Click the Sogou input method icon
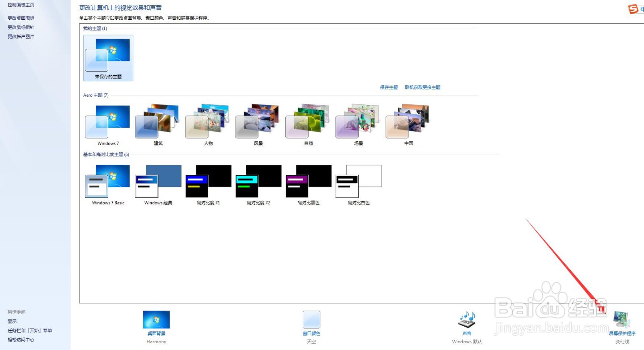 pyautogui.click(x=634, y=8)
